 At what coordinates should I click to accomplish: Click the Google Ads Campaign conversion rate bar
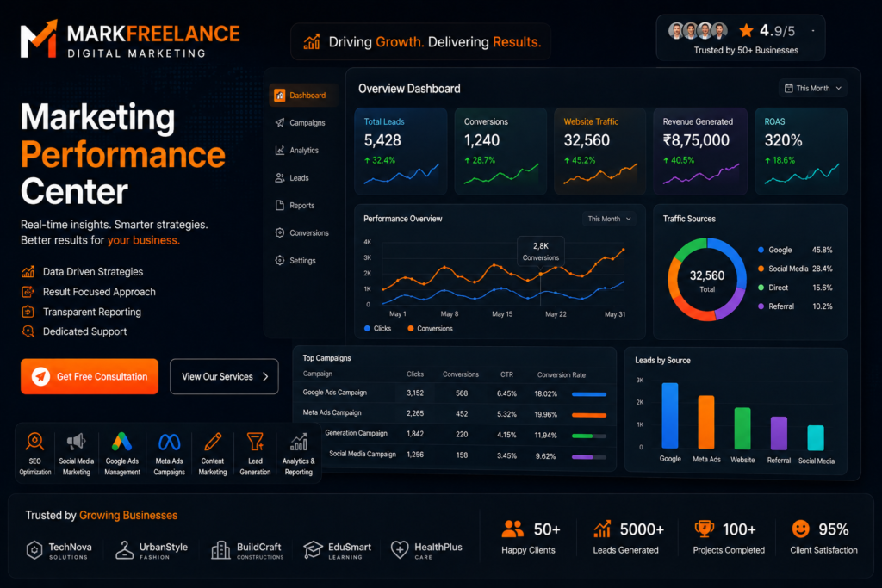[x=589, y=394]
